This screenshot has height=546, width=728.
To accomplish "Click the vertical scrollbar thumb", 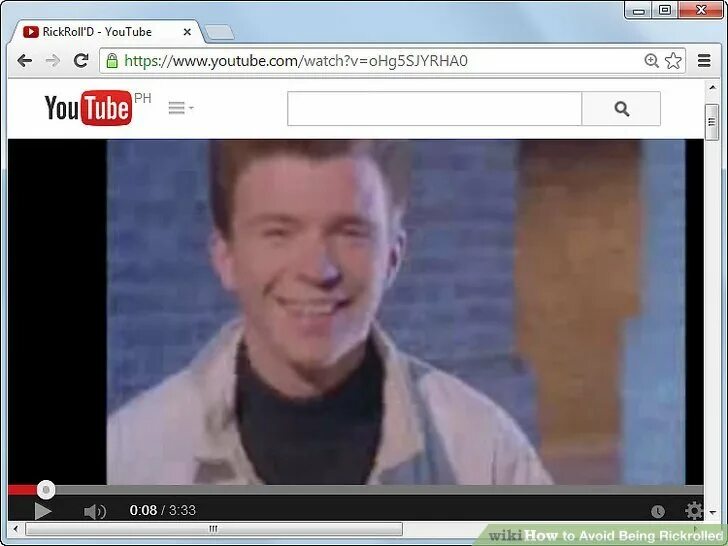I will point(712,122).
